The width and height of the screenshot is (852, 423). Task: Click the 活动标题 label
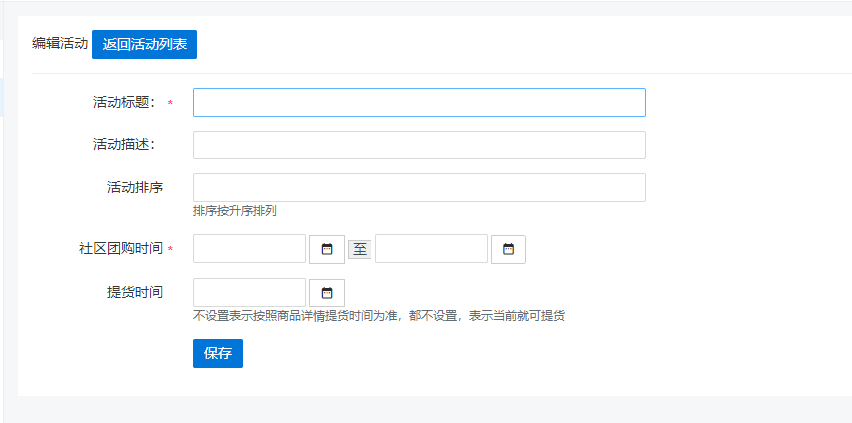124,103
